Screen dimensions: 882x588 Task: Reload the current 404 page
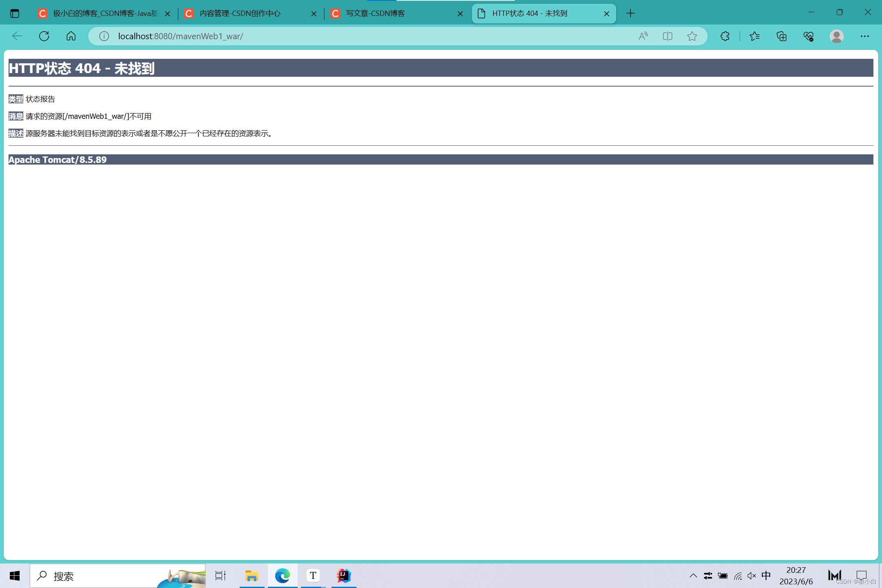point(44,36)
